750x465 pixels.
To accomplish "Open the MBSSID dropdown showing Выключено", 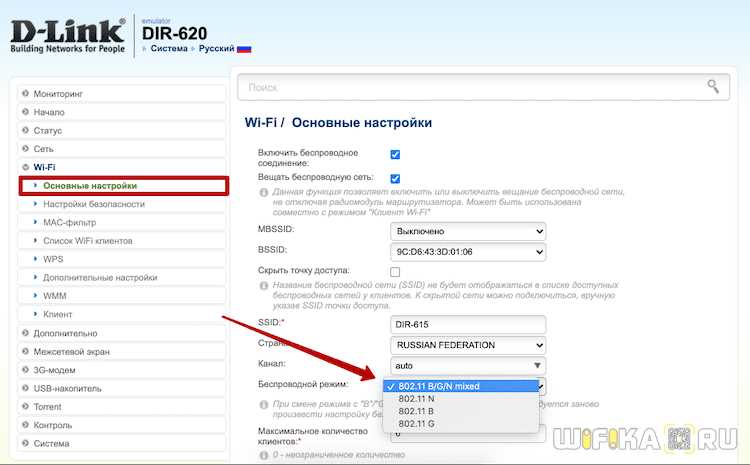I will 468,231.
